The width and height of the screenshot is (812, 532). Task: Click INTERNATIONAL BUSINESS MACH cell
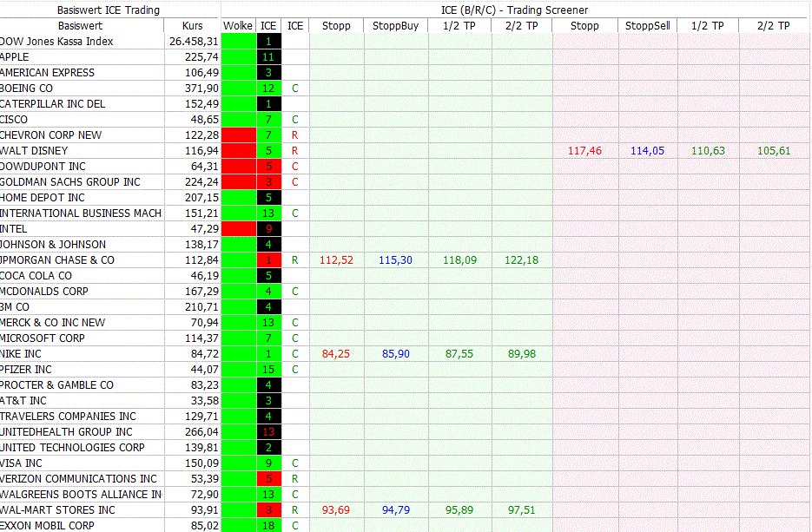click(81, 213)
